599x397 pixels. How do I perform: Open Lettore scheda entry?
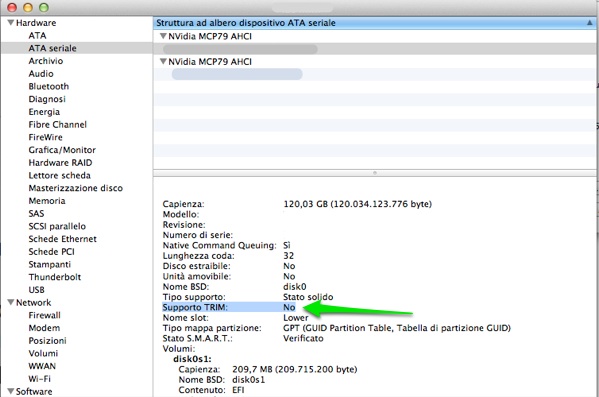click(59, 175)
